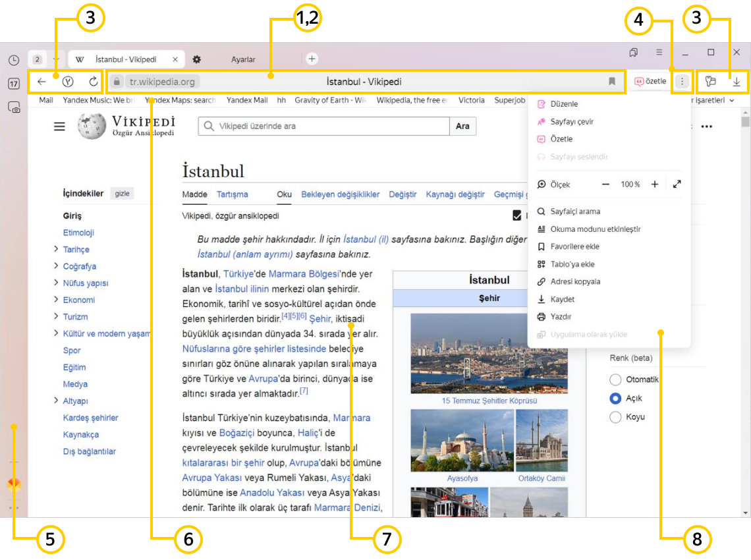Switch to the Ayarlar tab
Screen dimensions: 751x560
click(242, 59)
